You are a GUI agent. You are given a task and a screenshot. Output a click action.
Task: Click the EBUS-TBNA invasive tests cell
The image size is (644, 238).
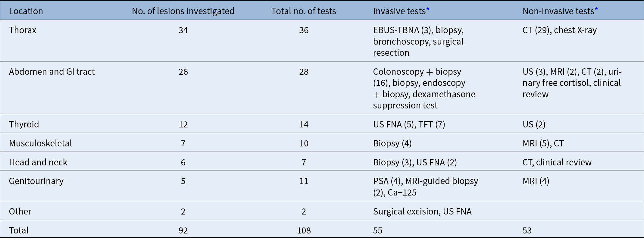pyautogui.click(x=418, y=41)
